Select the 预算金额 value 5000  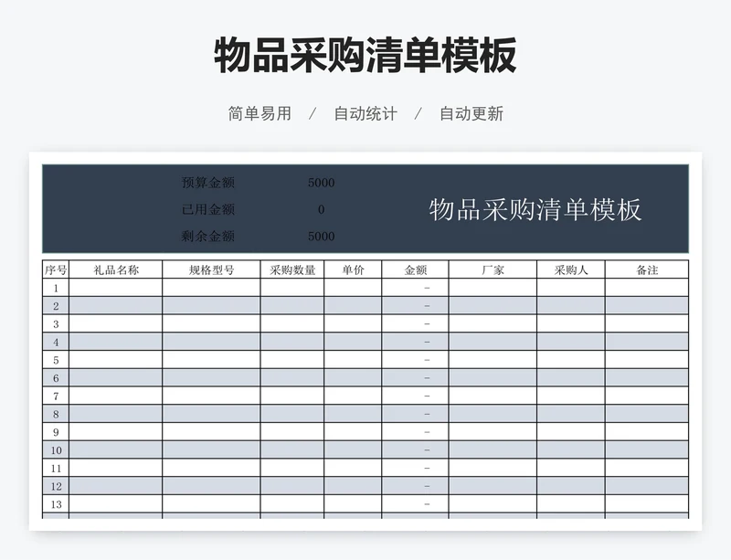(x=322, y=183)
